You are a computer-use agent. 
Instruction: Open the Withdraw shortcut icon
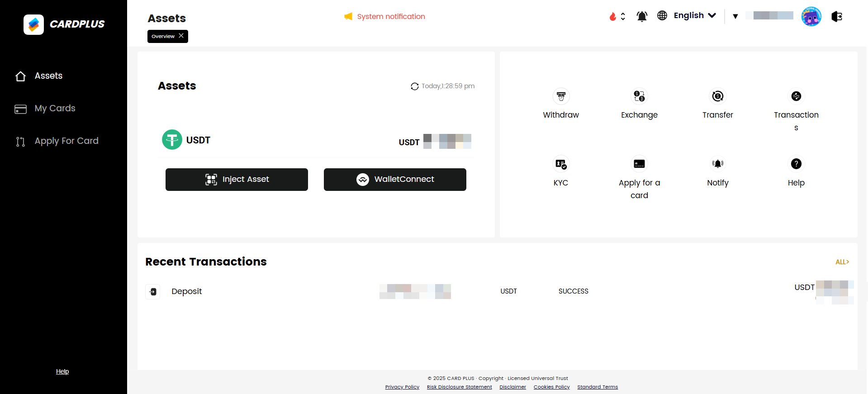point(561,96)
